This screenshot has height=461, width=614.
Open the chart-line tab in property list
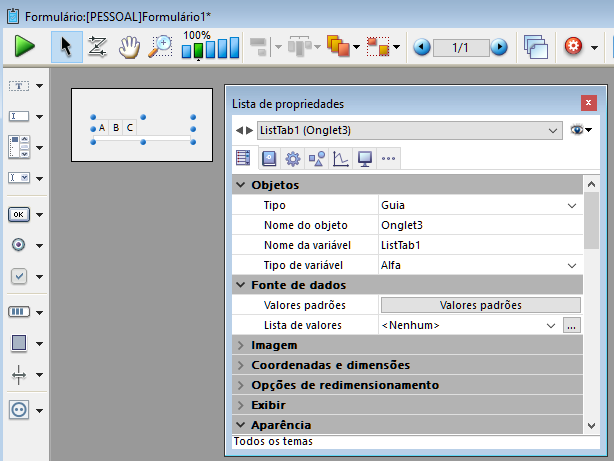pyautogui.click(x=341, y=158)
